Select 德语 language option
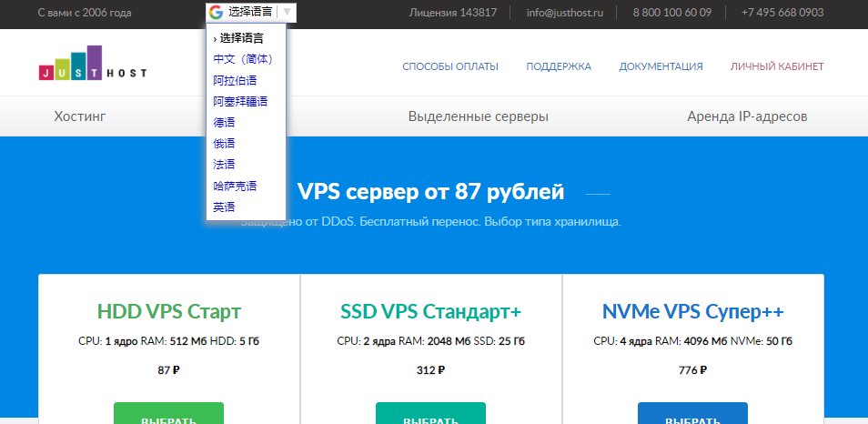This screenshot has height=424, width=868. [x=224, y=123]
